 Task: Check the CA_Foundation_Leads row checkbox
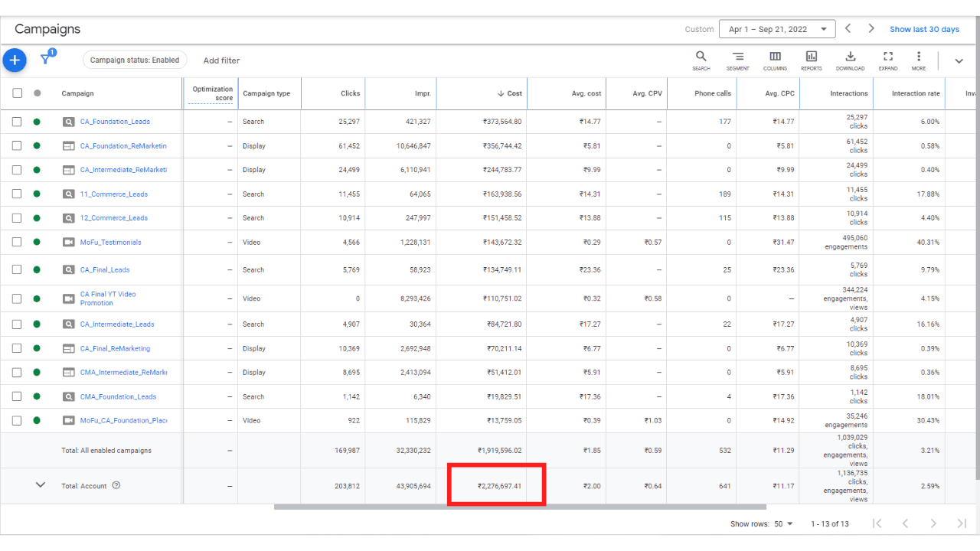tap(18, 122)
